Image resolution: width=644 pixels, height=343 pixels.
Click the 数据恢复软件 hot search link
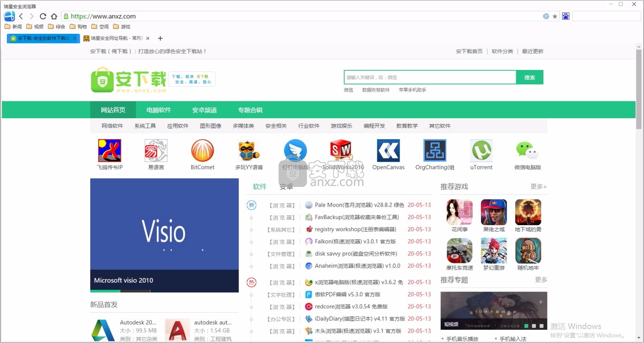pos(376,90)
